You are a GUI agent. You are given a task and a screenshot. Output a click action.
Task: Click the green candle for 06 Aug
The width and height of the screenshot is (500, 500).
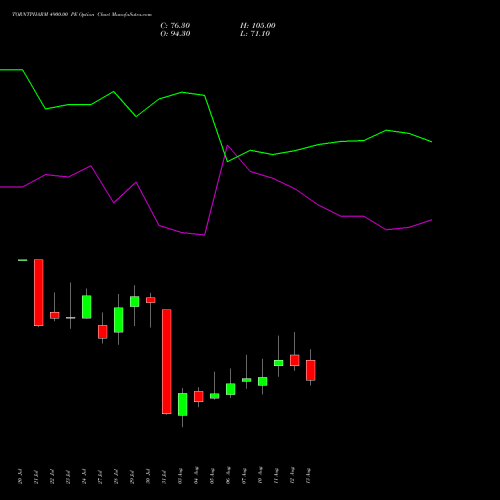[231, 389]
